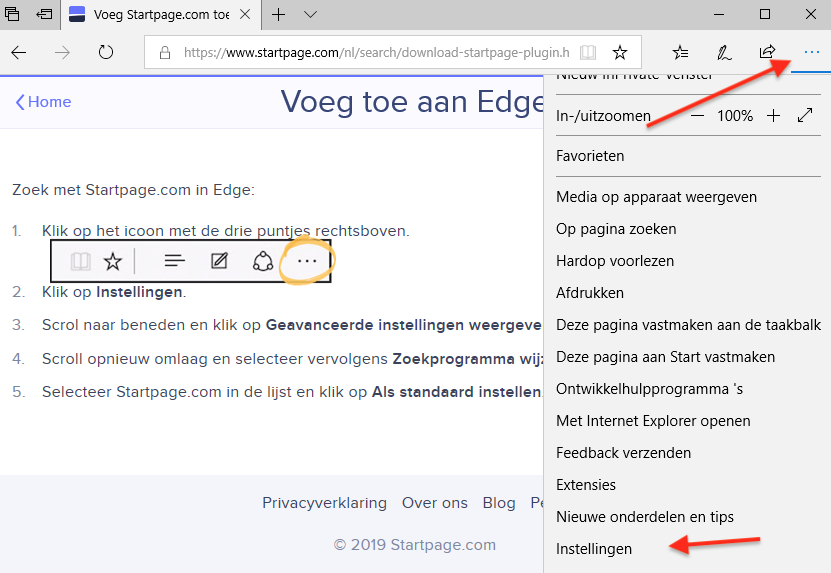Click the Add notes pen icon
Image resolution: width=831 pixels, height=573 pixels.
tap(723, 53)
